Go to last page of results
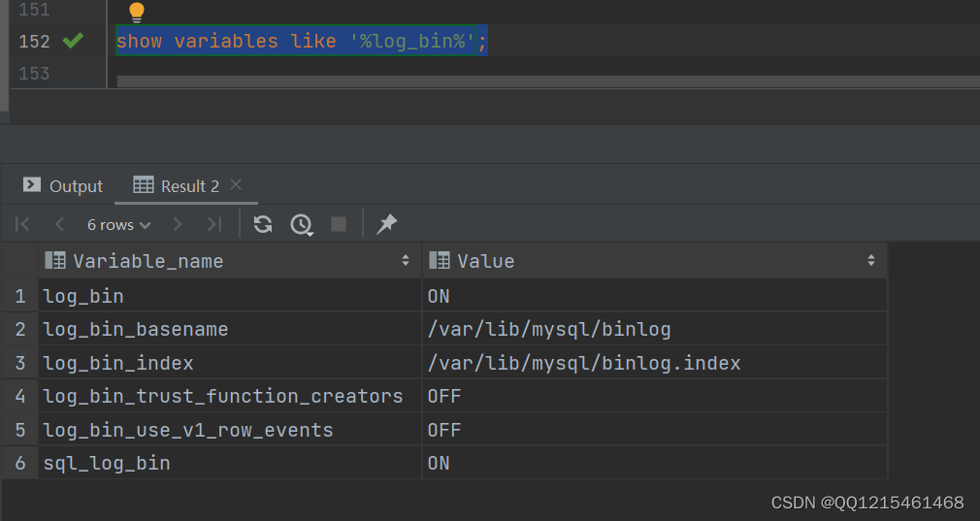The image size is (980, 521). coord(214,224)
